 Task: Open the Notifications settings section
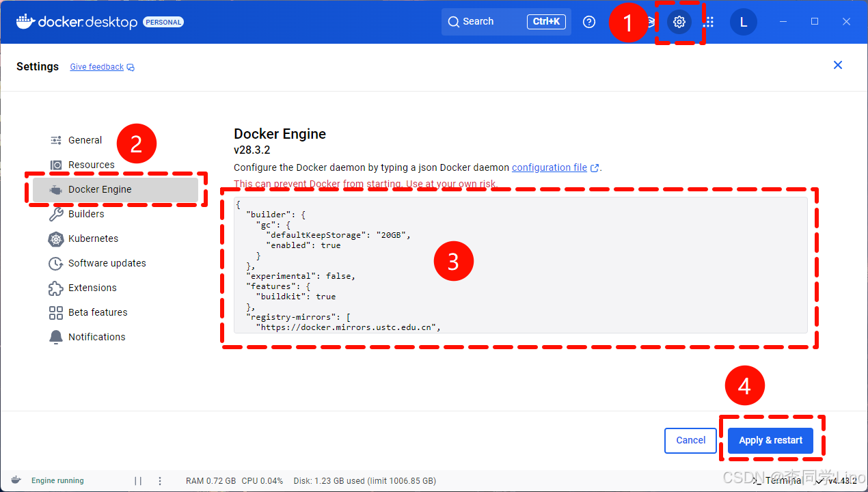[x=97, y=337]
